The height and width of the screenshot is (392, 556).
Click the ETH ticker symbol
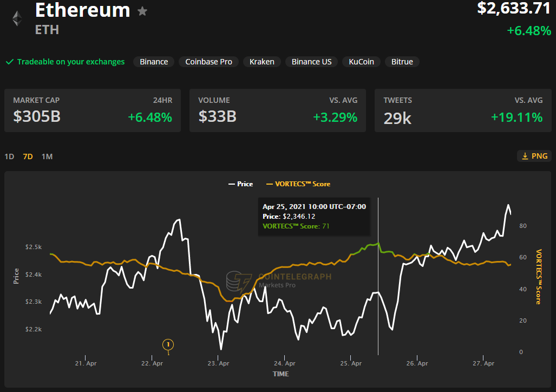(47, 30)
